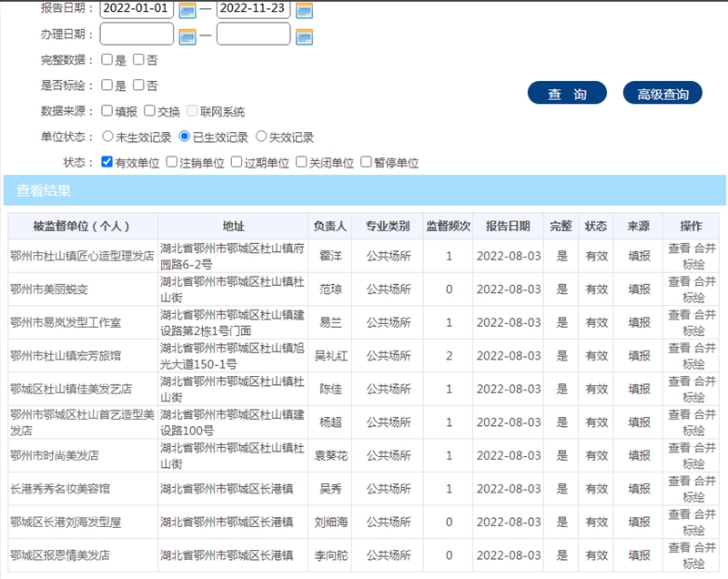Select unit name 鄂城区杜山镇佳美发艺店

click(x=71, y=389)
